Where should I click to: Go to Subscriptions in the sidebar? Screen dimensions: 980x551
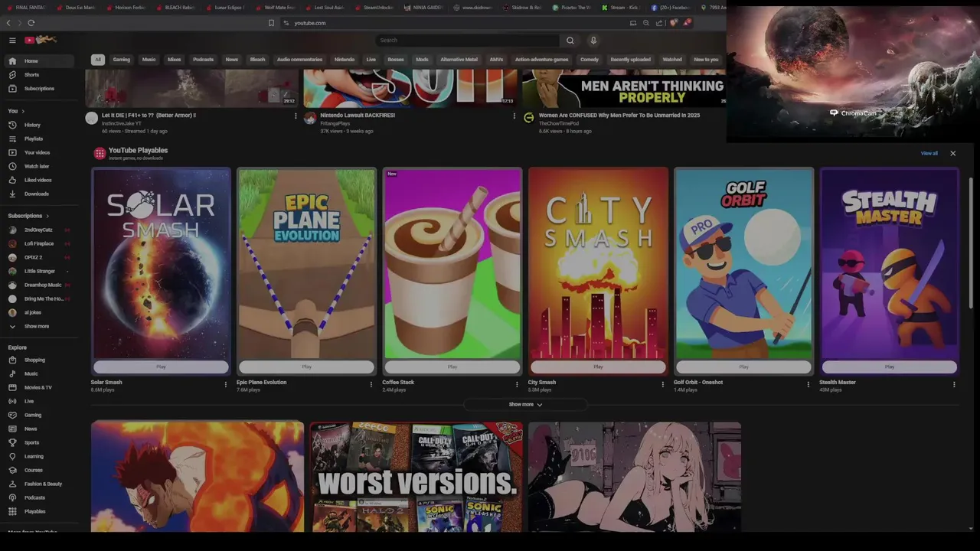coord(38,88)
